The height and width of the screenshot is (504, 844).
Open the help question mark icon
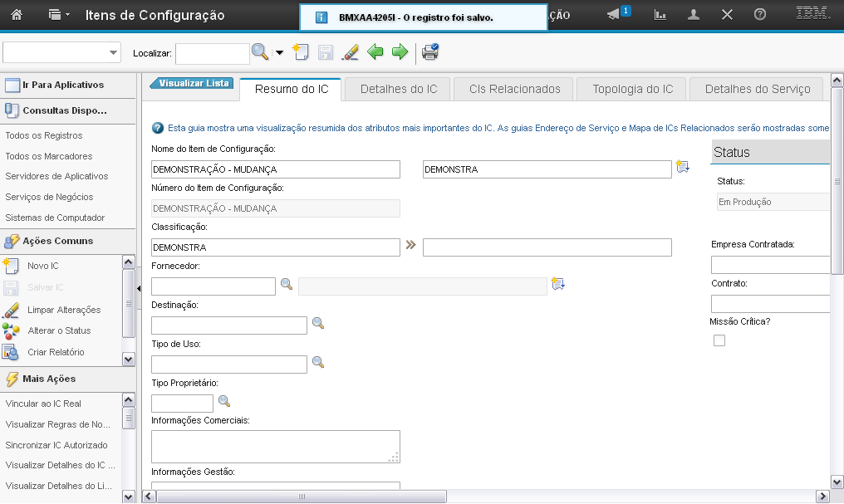pos(760,15)
